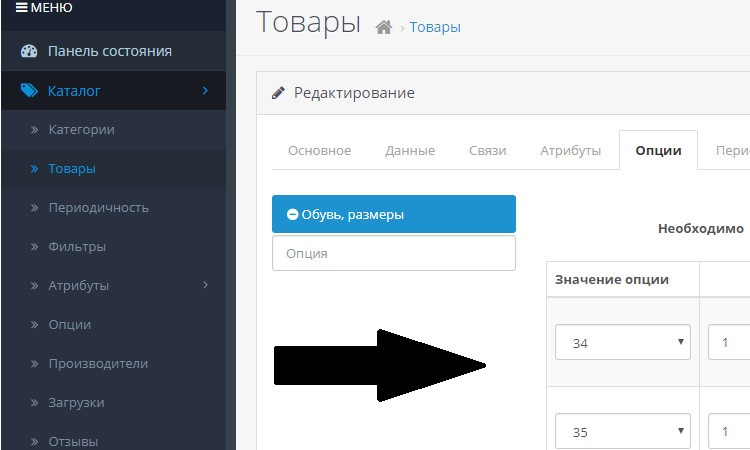The image size is (750, 450).
Task: Collapse the Каталог menu chevron
Action: pos(205,90)
